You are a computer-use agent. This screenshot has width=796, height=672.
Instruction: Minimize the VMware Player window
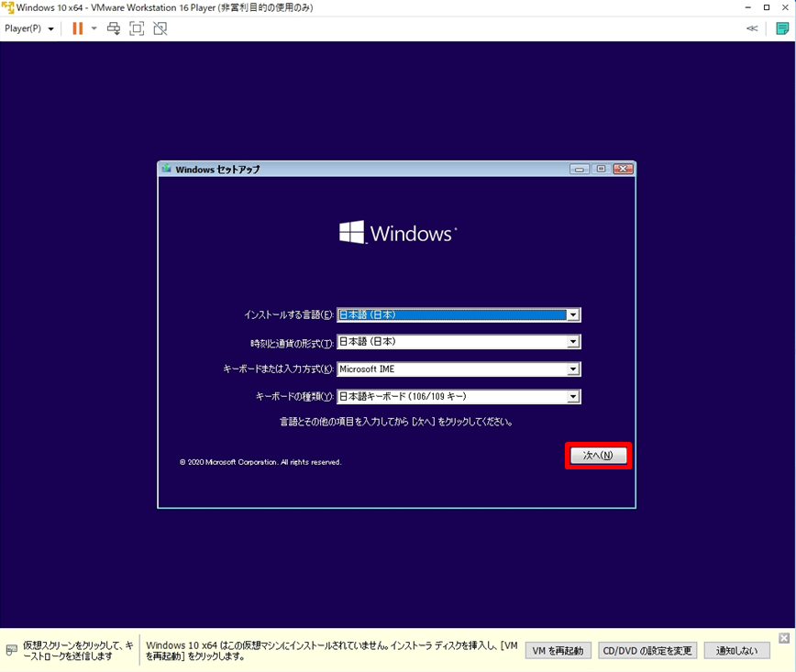click(x=747, y=7)
